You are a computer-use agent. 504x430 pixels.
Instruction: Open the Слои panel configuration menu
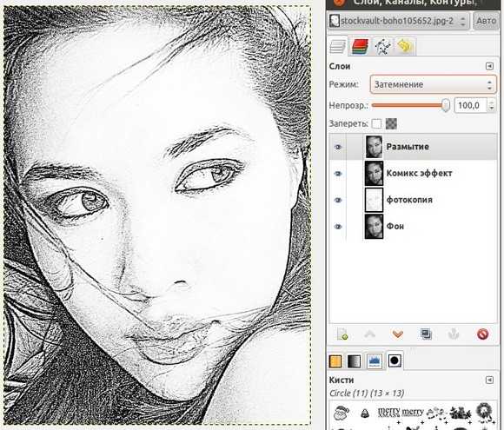[x=489, y=66]
